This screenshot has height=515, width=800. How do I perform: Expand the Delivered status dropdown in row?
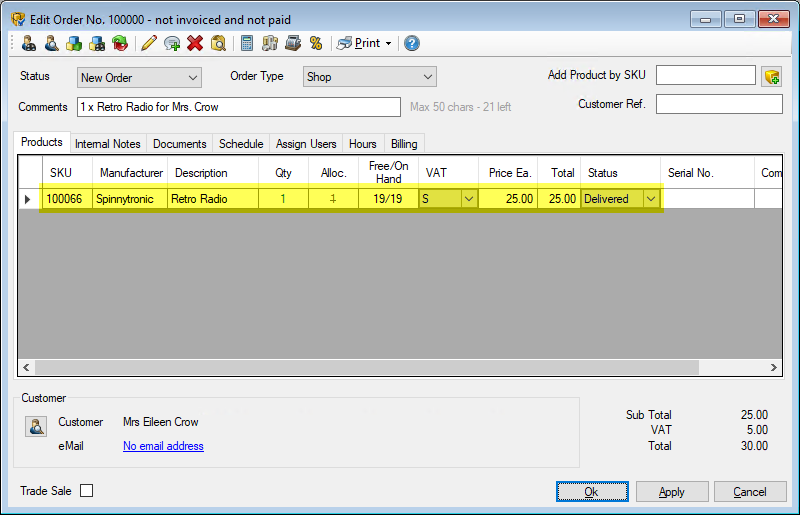click(651, 199)
